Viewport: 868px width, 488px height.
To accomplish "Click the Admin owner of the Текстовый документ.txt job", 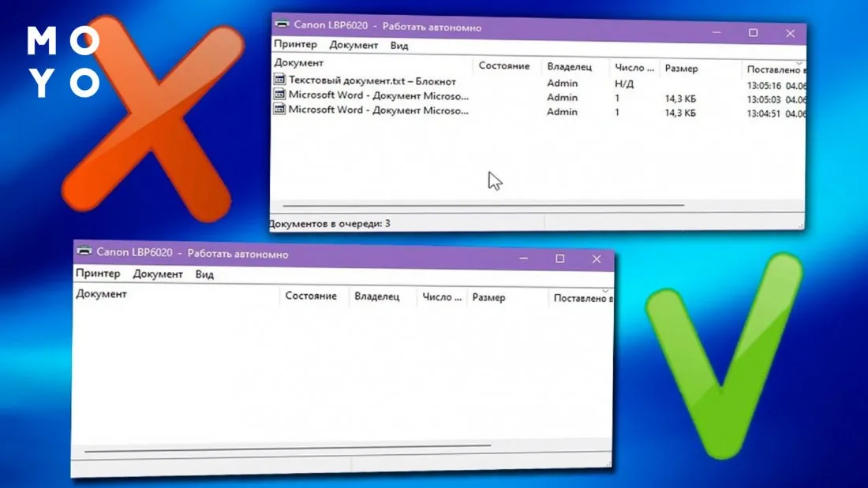I will pos(563,83).
